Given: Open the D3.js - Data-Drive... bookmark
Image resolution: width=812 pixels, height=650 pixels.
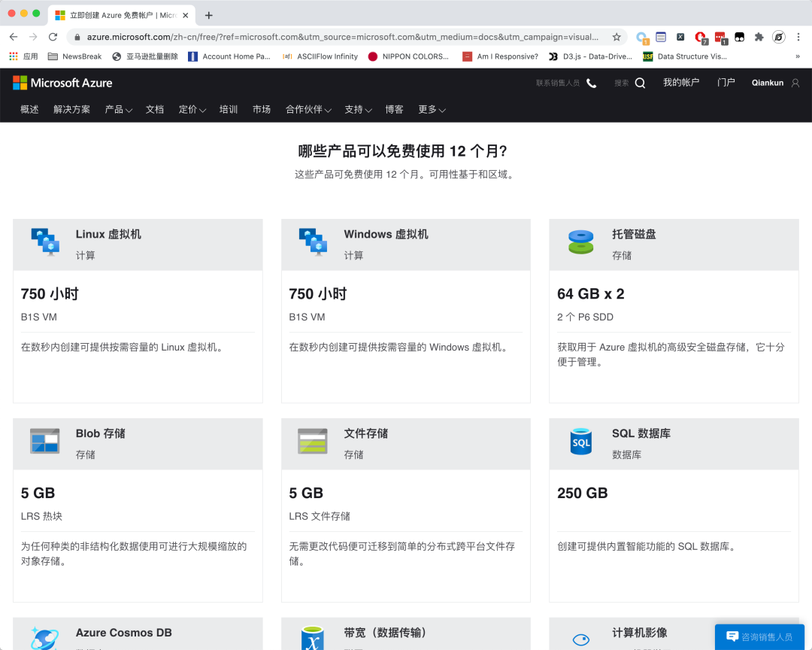Looking at the screenshot, I should tap(590, 56).
